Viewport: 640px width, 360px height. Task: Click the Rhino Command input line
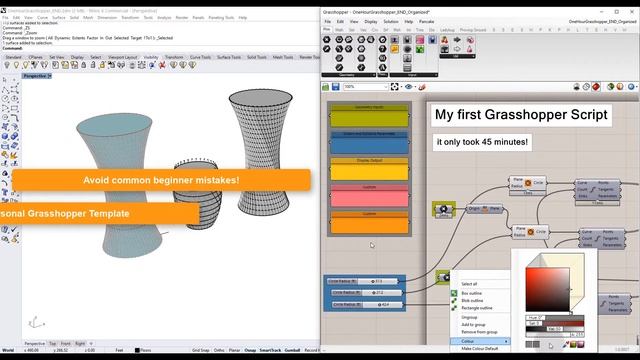pos(160,48)
